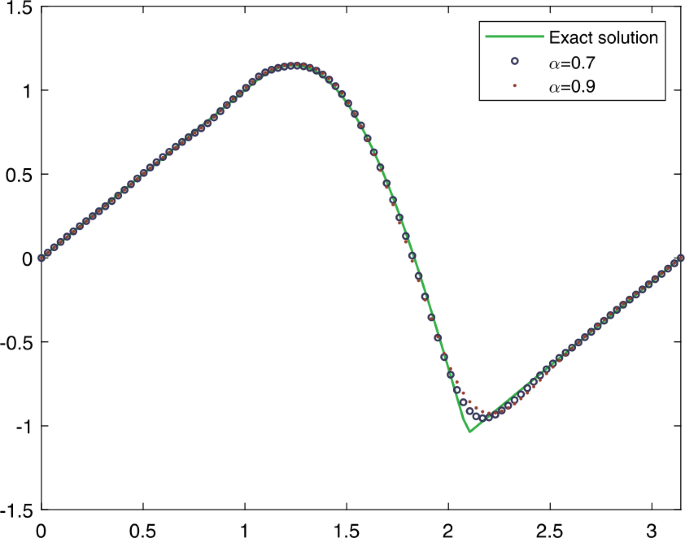Click the x-axis tick label 1.5
Image resolution: width=685 pixels, height=538 pixels.
346,530
